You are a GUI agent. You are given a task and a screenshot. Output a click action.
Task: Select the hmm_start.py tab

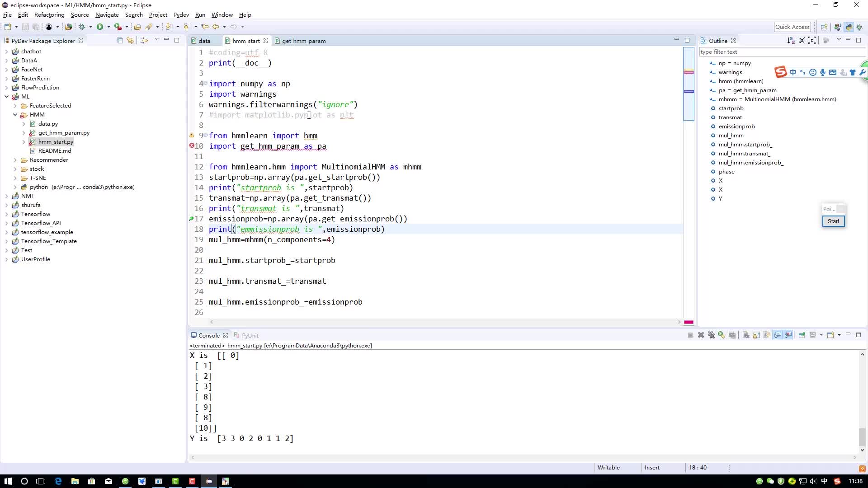coord(245,41)
